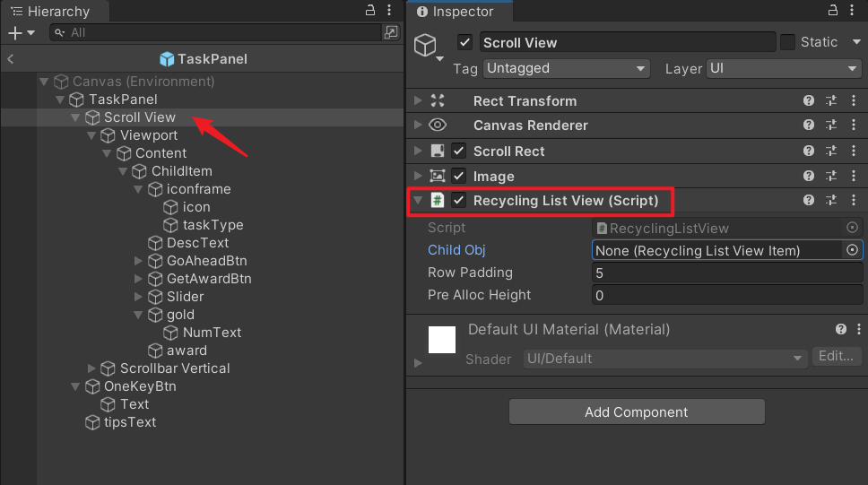Click the Hierarchy search field
This screenshot has height=485, width=868.
tap(215, 32)
